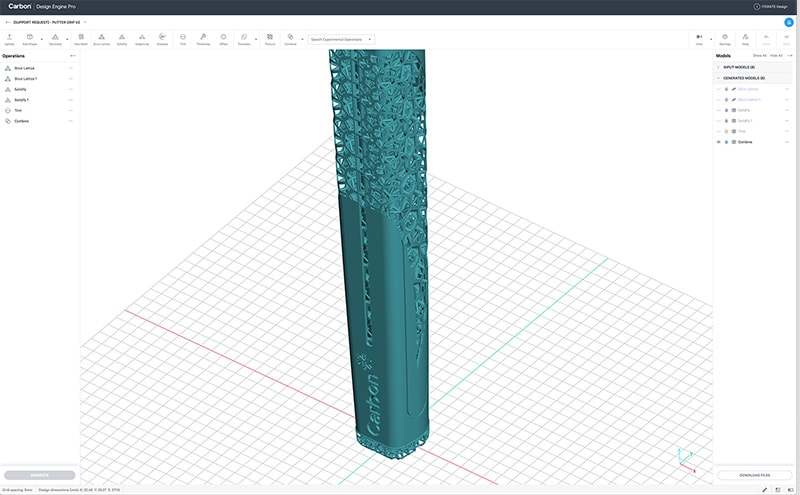Collapse the Operations panel

point(72,56)
